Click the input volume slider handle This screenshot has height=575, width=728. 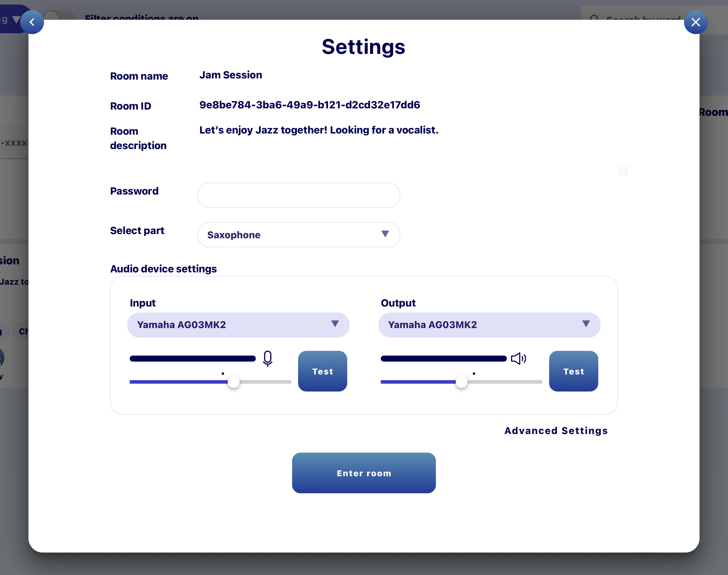tap(233, 382)
